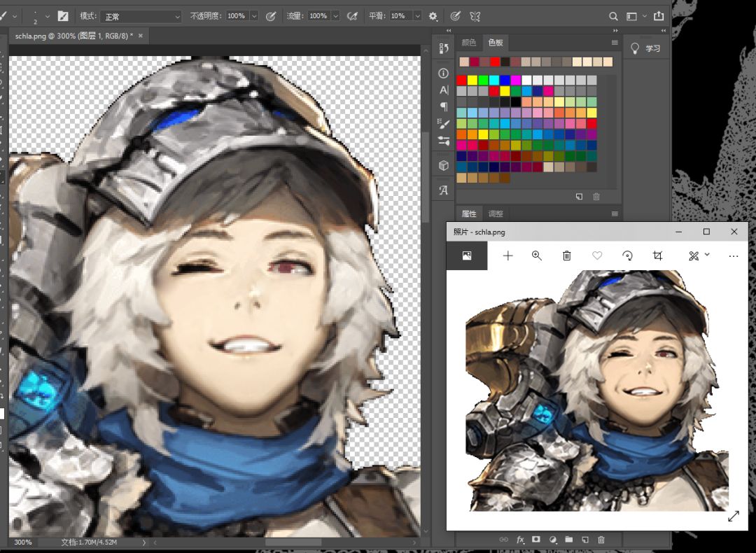
Task: Open the workspace switcher dropdown arrow
Action: pyautogui.click(x=645, y=16)
